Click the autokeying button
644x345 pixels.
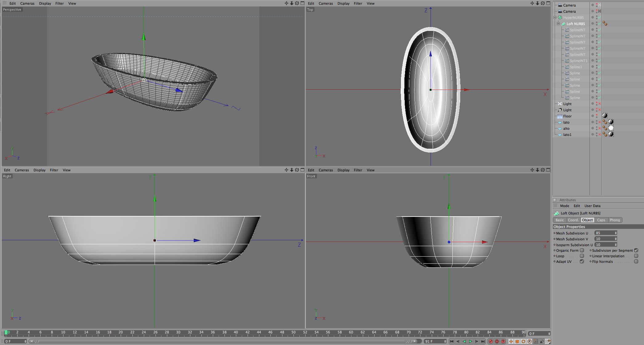click(x=497, y=341)
